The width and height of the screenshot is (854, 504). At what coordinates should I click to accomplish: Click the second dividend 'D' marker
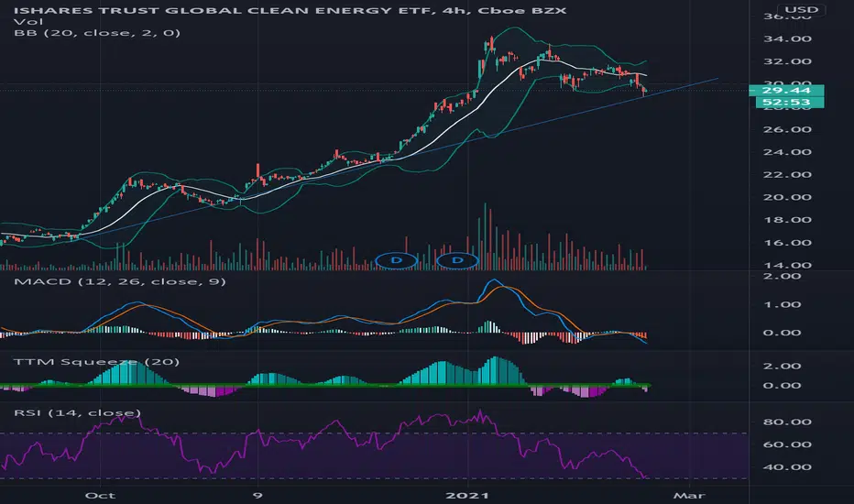coord(457,260)
